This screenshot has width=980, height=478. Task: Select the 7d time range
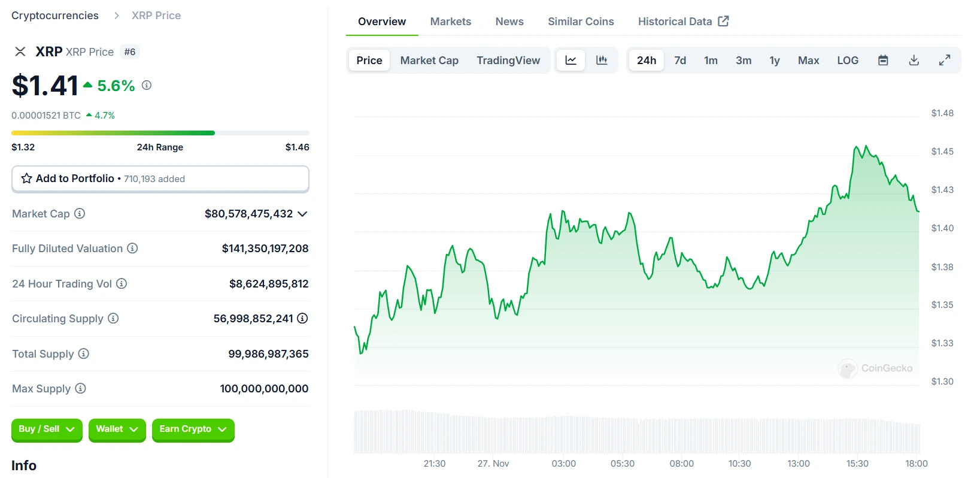pos(680,60)
